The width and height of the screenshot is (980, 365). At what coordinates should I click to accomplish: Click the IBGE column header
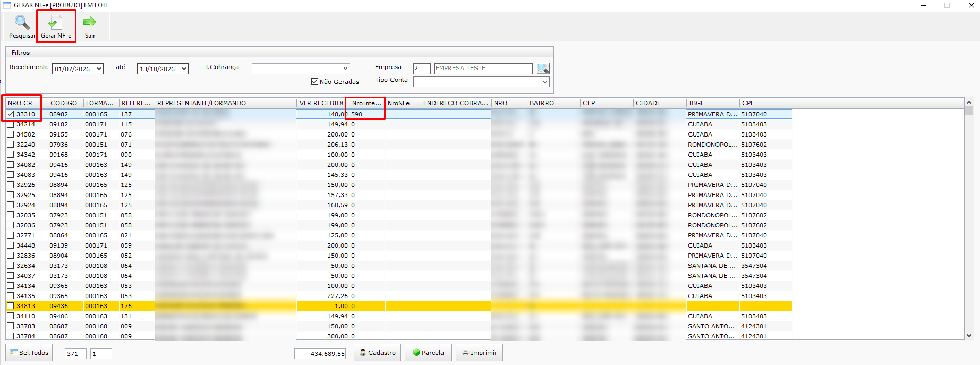[713, 103]
